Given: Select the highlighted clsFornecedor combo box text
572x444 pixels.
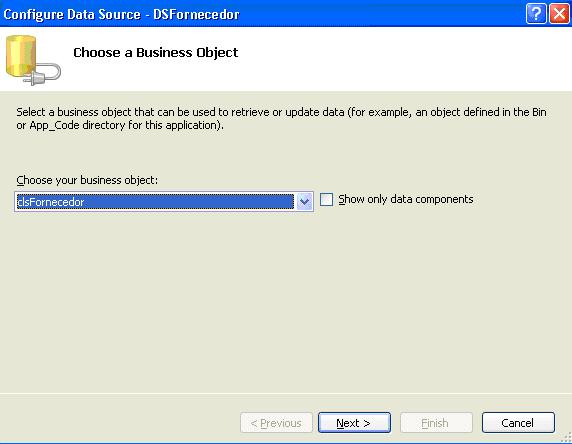Looking at the screenshot, I should click(x=155, y=202).
